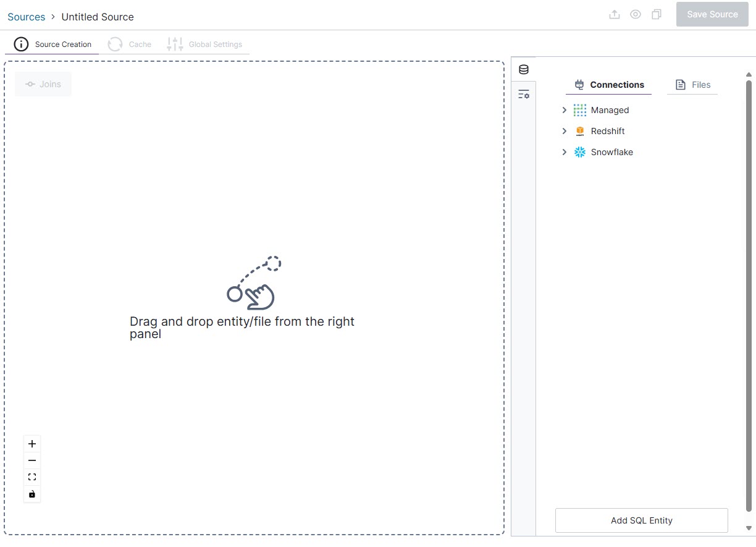Screen dimensions: 756x547
Task: Click the Untitled Source title text
Action: pos(97,17)
